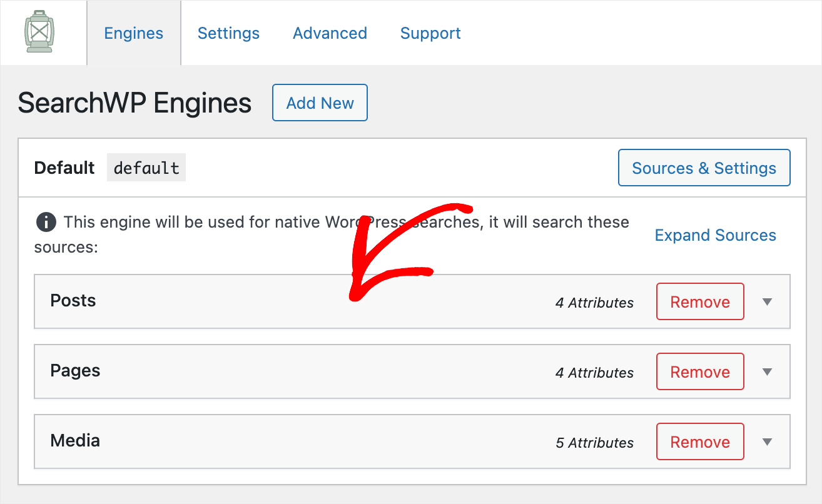Click '4 Attributes' in the Pages row

point(594,373)
